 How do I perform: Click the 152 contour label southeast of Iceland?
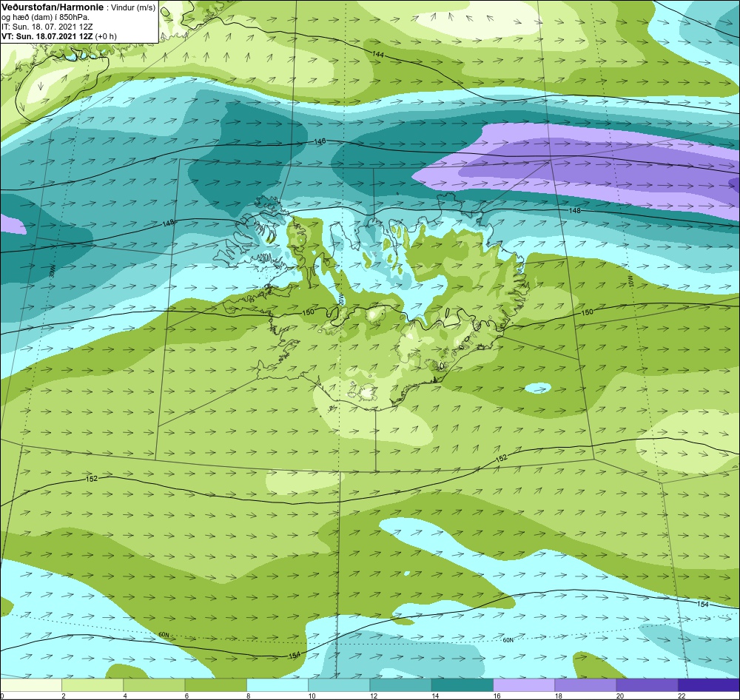pos(501,458)
